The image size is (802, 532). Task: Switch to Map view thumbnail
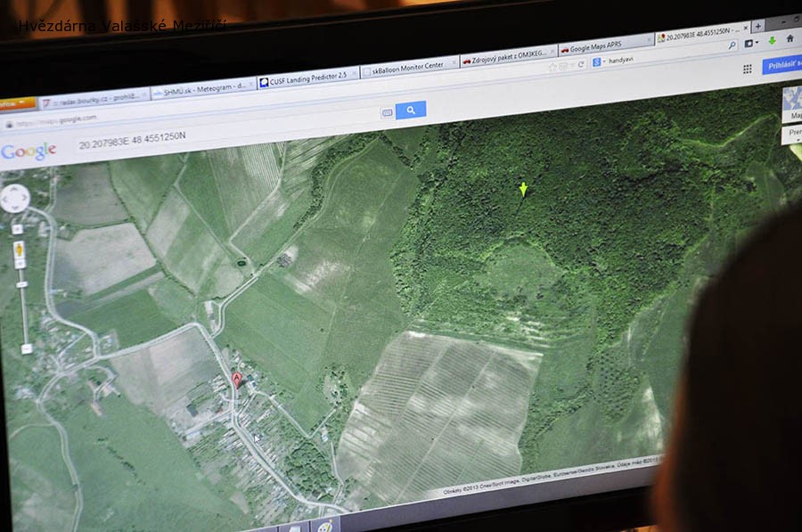tap(792, 104)
